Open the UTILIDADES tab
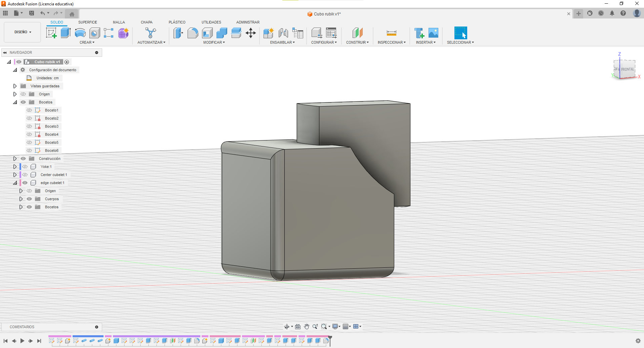This screenshot has height=348, width=644. (211, 22)
